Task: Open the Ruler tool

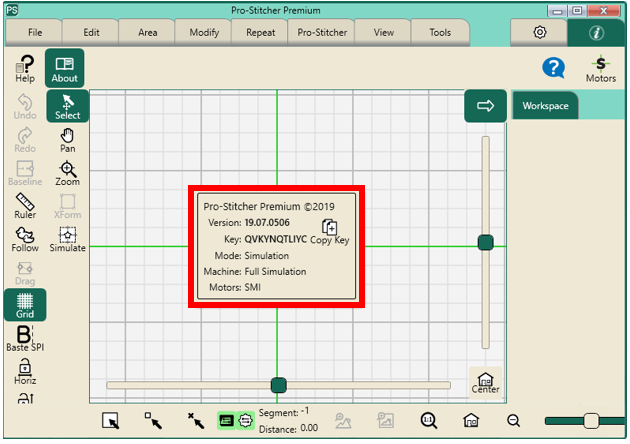Action: tap(25, 206)
